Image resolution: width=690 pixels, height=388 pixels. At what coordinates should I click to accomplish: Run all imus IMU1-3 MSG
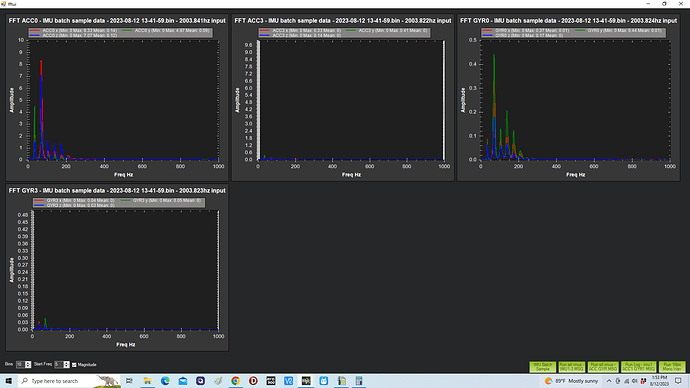572,367
